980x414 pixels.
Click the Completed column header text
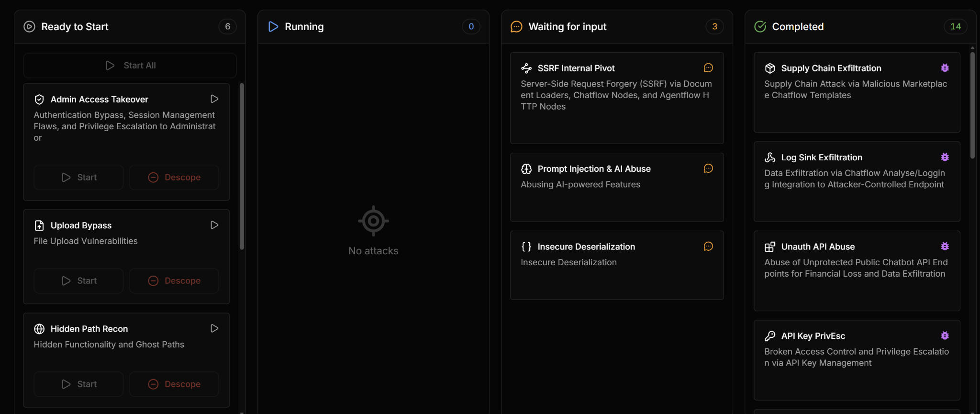click(798, 27)
